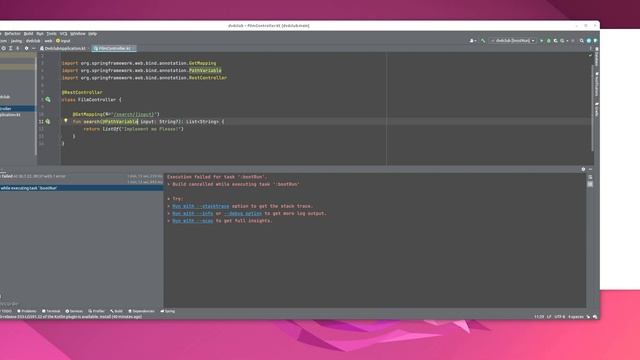Viewport: 640px width, 360px height.
Task: Click the Stop square icon in toolbar
Action: (x=573, y=41)
